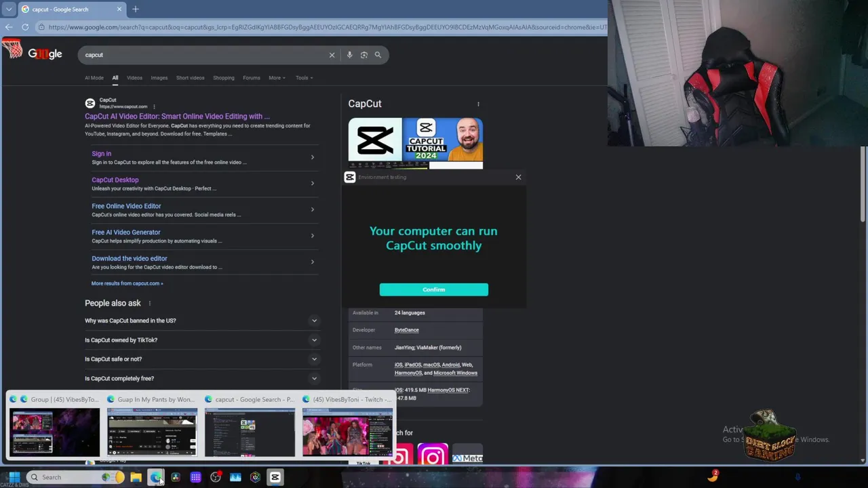Screen dimensions: 868x488
Task: Click chevron next to CapCut Desktop sitelink
Action: point(313,183)
